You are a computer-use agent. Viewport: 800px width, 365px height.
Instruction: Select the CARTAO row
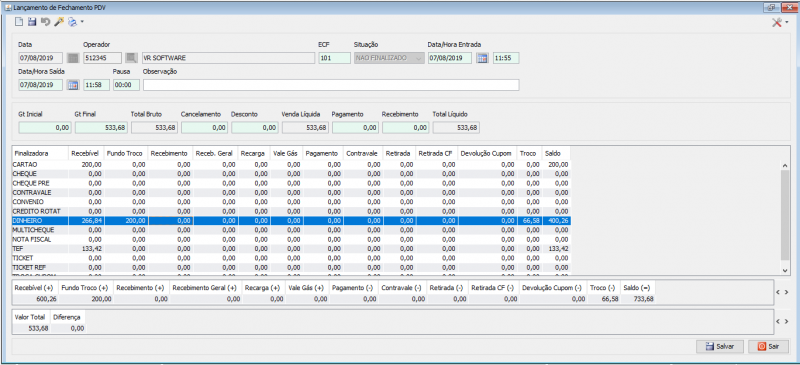tap(291, 164)
